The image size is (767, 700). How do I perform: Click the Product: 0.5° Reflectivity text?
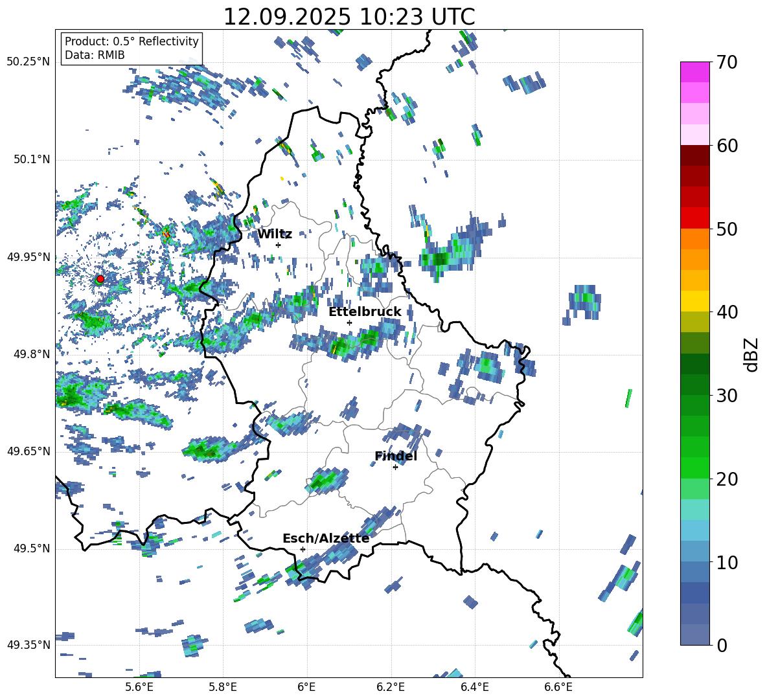[x=132, y=41]
